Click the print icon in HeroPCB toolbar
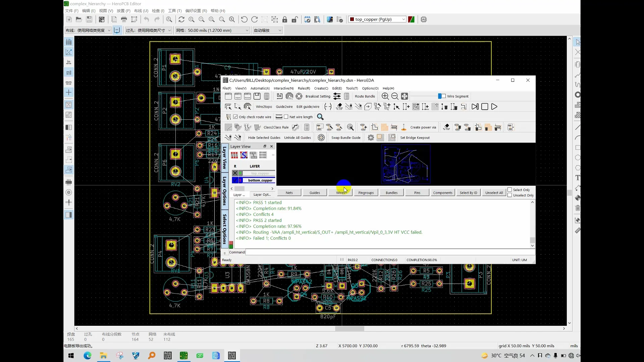The image size is (644, 362). (124, 19)
